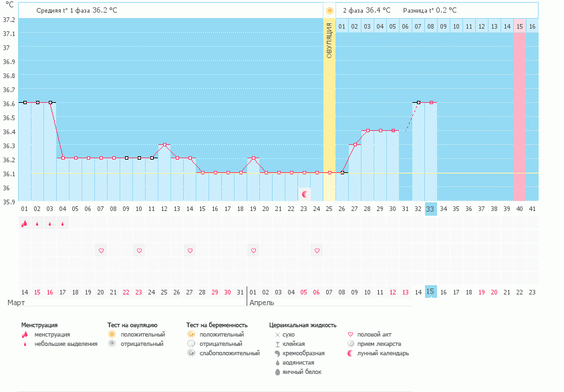Click the heart icon on April 01

[253, 250]
